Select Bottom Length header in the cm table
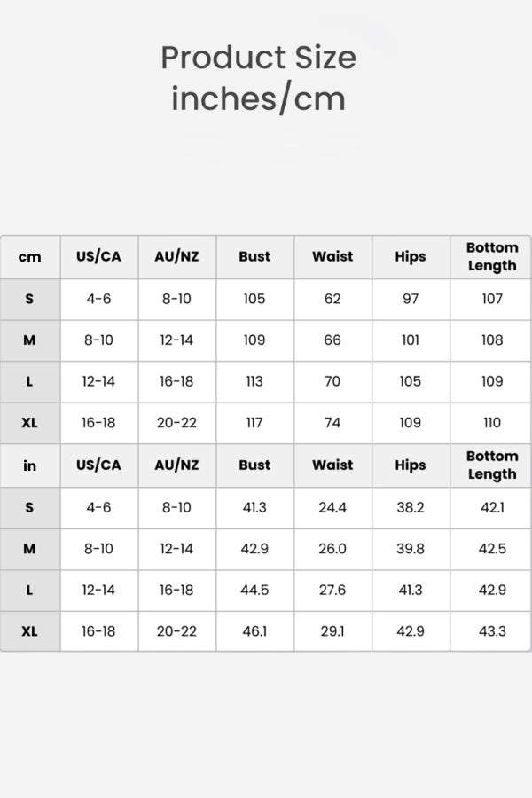Viewport: 532px width, 798px height. [492, 257]
